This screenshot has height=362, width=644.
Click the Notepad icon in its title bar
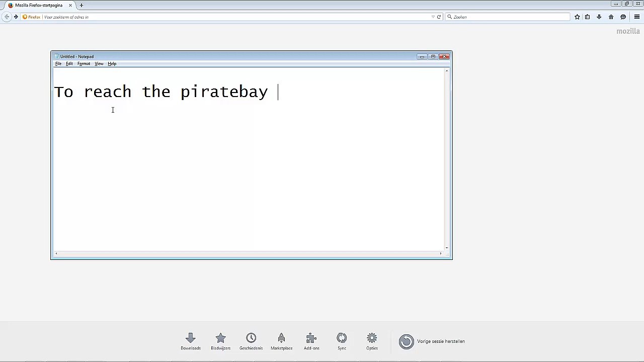pos(56,56)
